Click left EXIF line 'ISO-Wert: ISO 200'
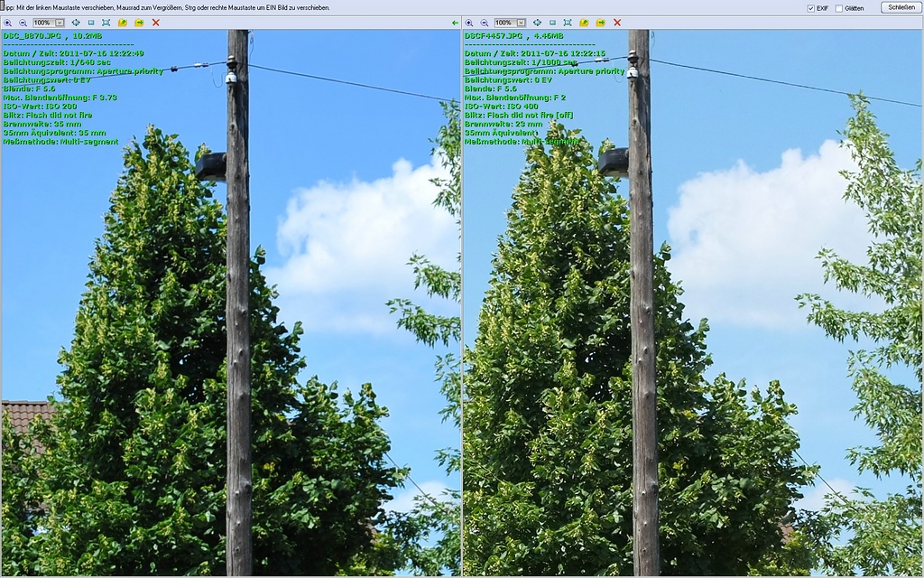 [x=40, y=107]
